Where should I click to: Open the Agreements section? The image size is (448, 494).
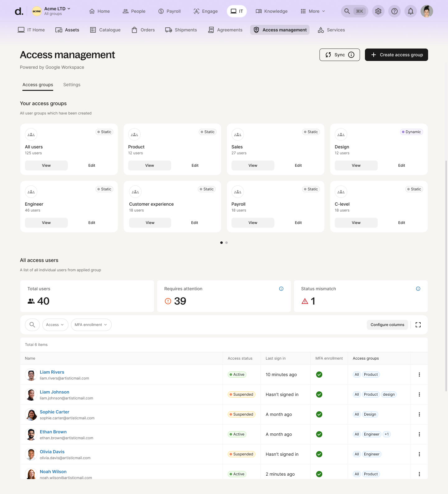(x=225, y=30)
